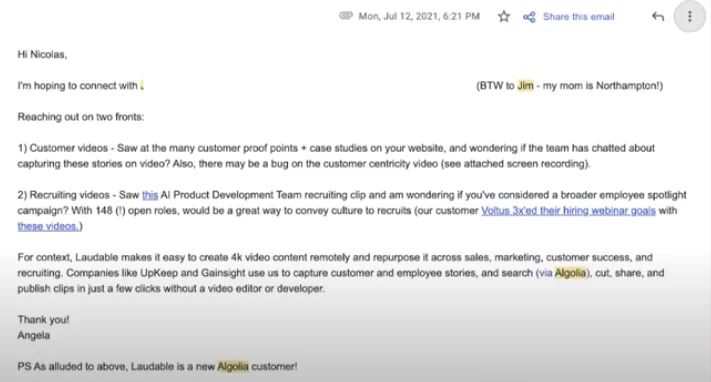The image size is (711, 382).
Task: Click the text 'For context, Laudable makes it easy'
Action: 101,257
